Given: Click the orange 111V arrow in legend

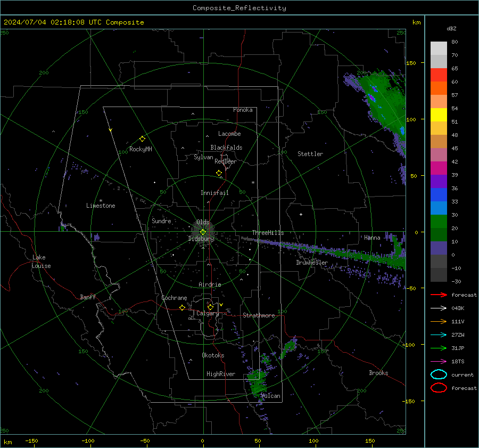Looking at the screenshot, I should point(439,321).
